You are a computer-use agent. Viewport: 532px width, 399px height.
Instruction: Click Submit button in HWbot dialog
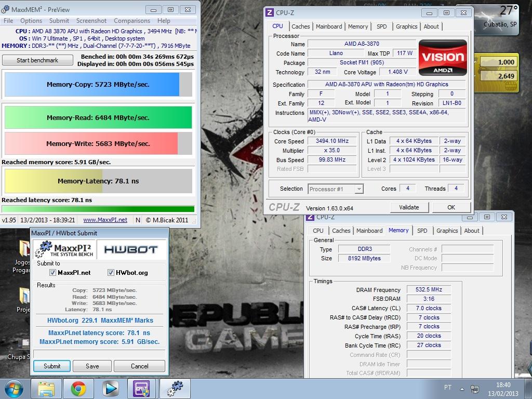(52, 366)
